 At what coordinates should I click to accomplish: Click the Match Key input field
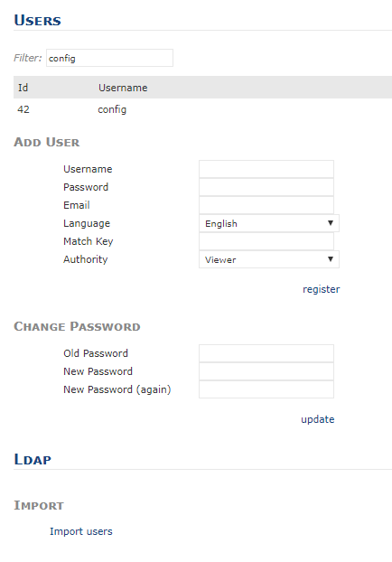(x=266, y=241)
